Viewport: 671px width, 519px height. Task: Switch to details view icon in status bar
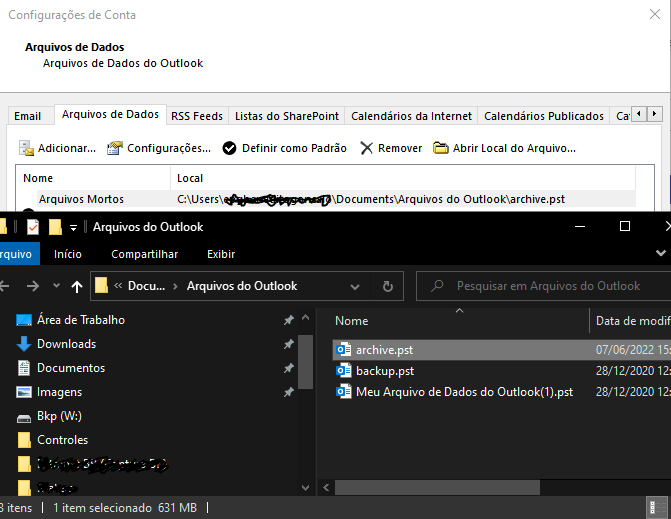656,508
